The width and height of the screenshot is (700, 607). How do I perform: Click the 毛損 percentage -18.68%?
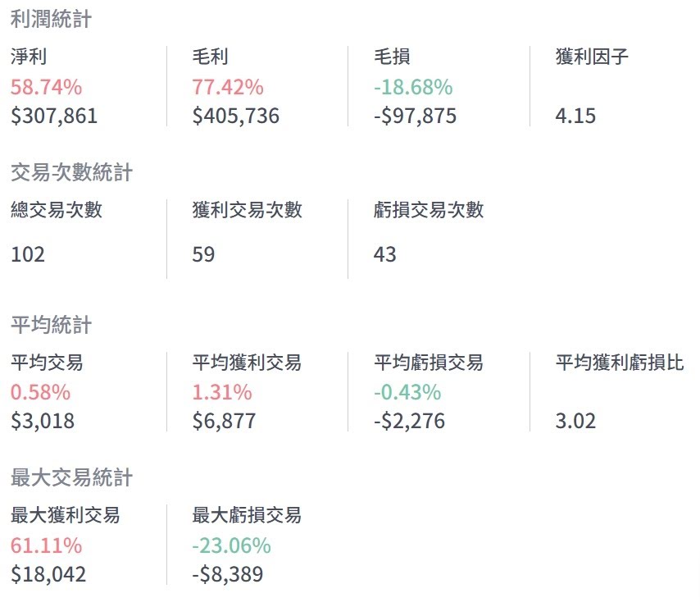tap(412, 87)
